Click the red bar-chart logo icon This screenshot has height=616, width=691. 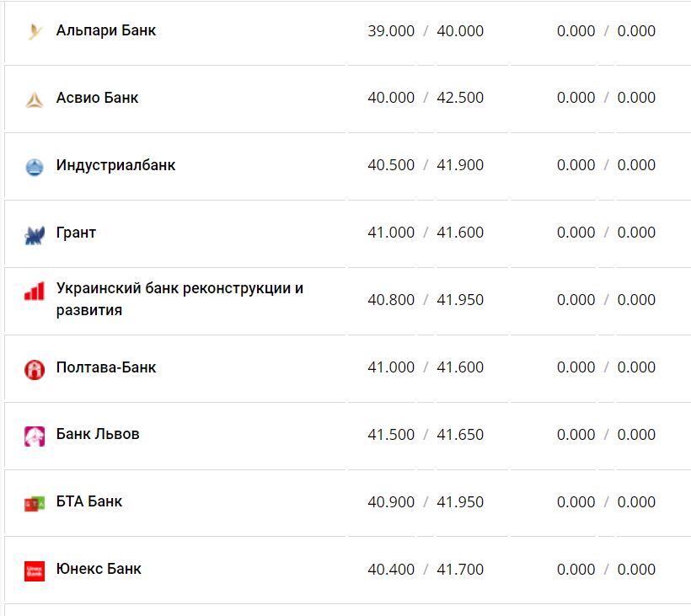click(x=34, y=292)
